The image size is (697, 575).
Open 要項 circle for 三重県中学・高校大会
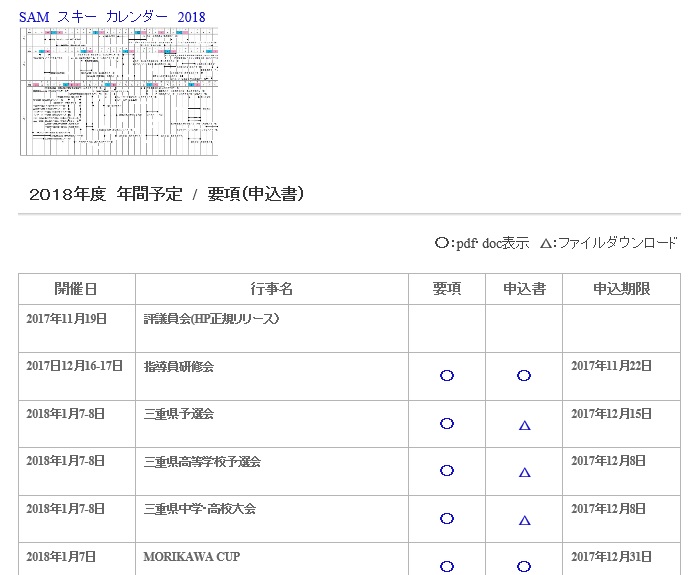coord(447,518)
